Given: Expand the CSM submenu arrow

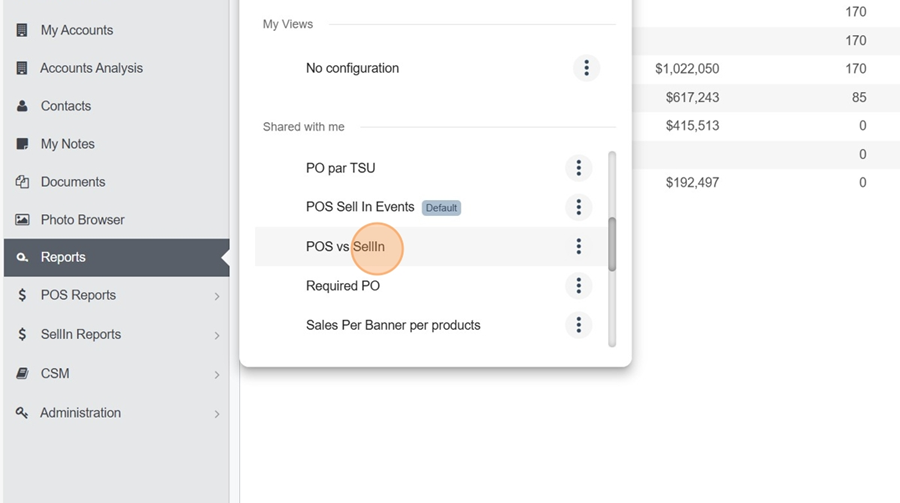Looking at the screenshot, I should point(217,375).
